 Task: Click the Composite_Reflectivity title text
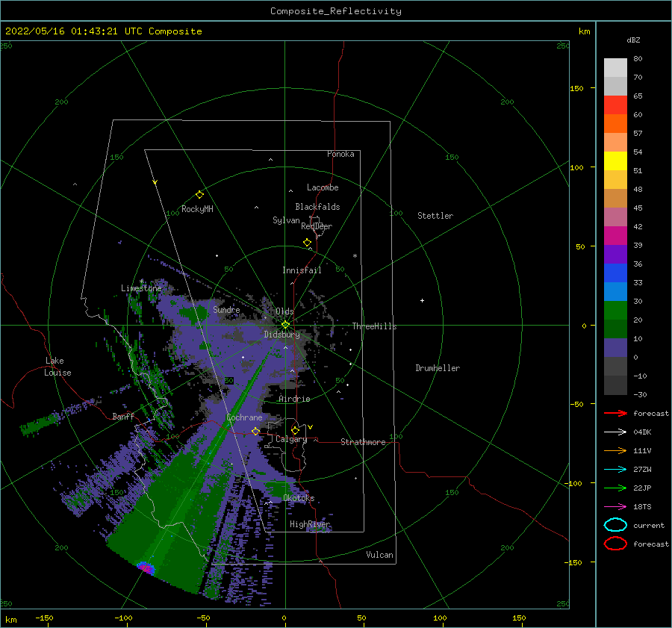tap(336, 11)
